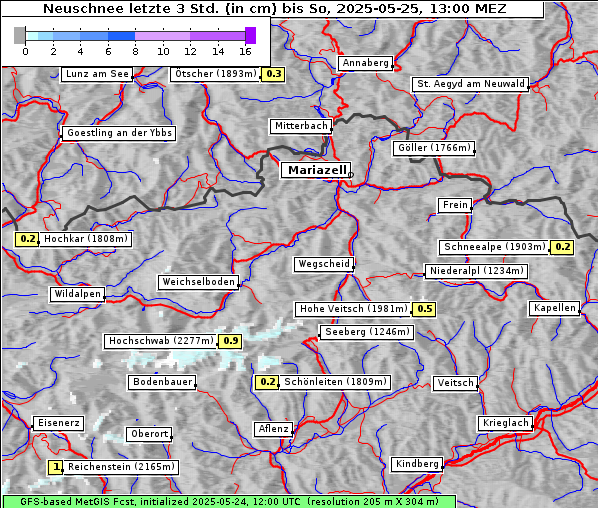Viewport: 598px width, 508px height.
Task: Select the Hohe Veitsch snow value 0.5
Action: tap(424, 309)
